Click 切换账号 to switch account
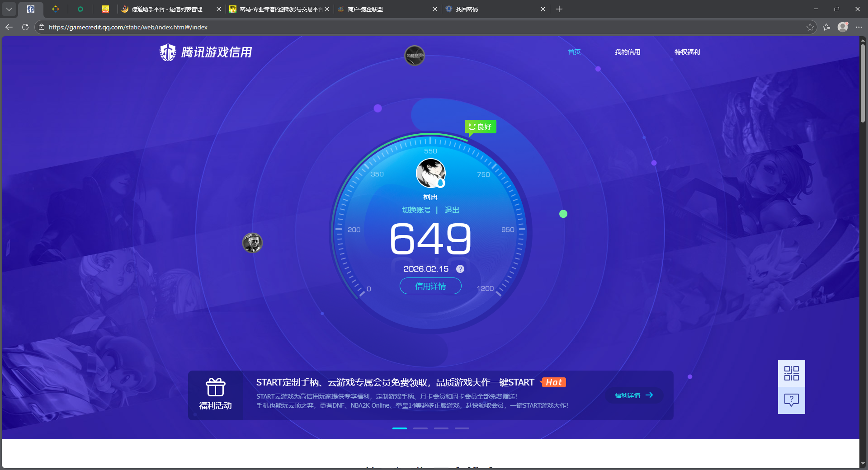868x470 pixels. 416,210
